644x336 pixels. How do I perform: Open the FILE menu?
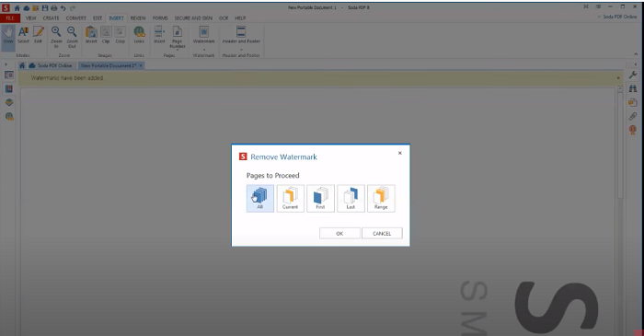[10, 18]
